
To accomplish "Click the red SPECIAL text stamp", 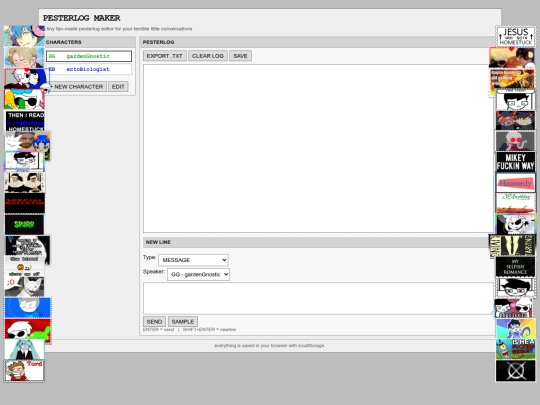I will tap(25, 203).
